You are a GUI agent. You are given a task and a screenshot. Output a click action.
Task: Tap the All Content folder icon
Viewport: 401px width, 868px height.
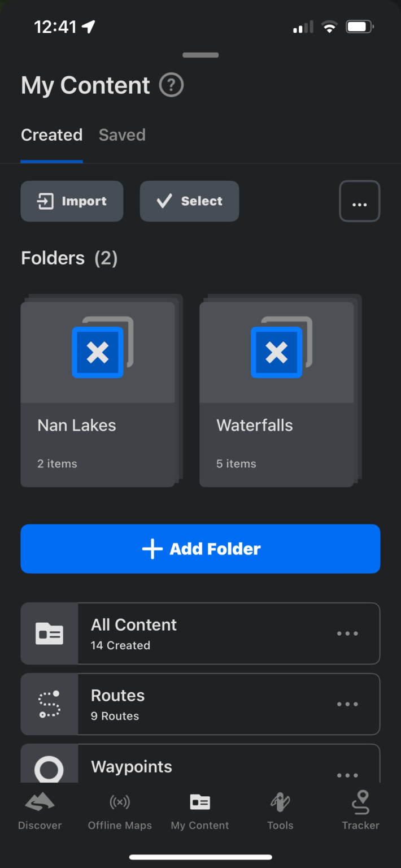50,633
